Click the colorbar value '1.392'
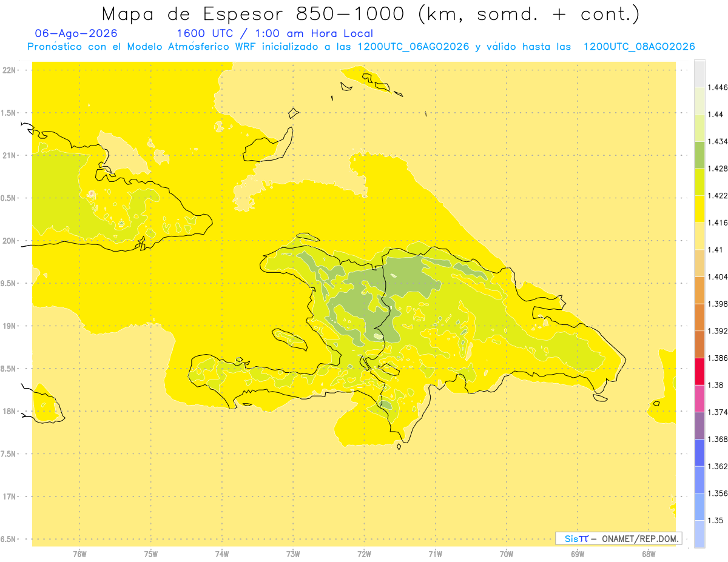Viewport: 728px width, 562px height. [718, 331]
